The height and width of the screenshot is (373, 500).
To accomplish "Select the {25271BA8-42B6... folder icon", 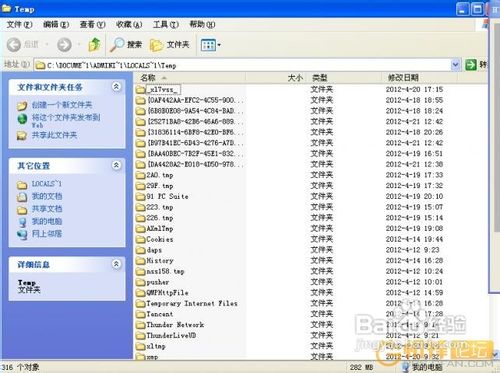I will (x=141, y=122).
